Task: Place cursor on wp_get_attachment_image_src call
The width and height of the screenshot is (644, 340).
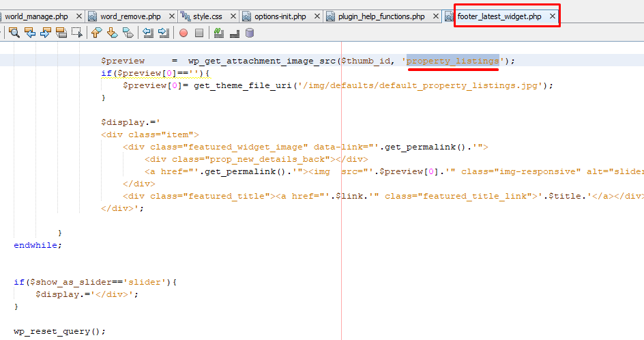Action: coord(262,61)
